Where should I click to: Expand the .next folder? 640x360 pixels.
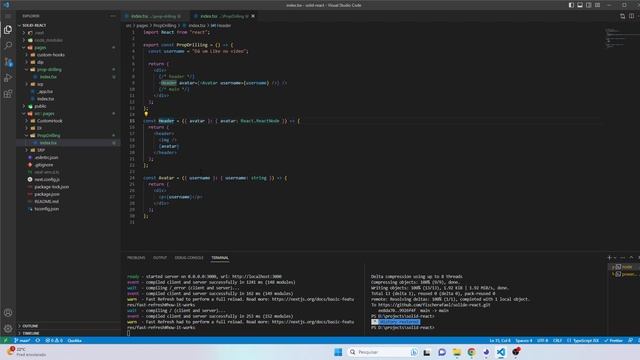point(69,33)
